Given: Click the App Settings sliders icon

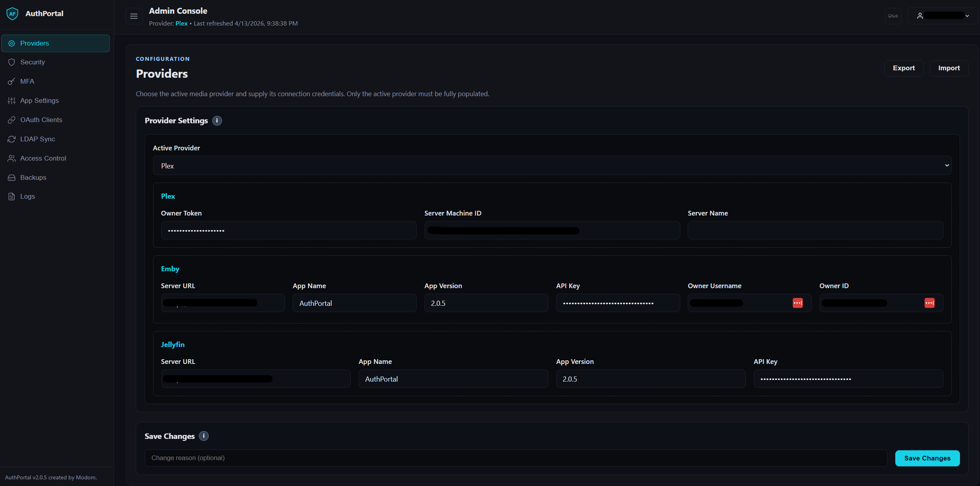Looking at the screenshot, I should [12, 100].
